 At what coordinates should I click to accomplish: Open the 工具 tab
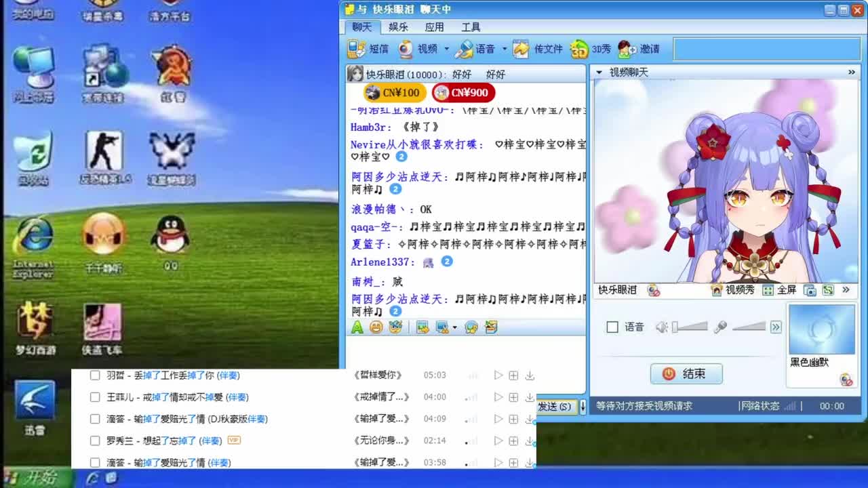click(x=471, y=27)
